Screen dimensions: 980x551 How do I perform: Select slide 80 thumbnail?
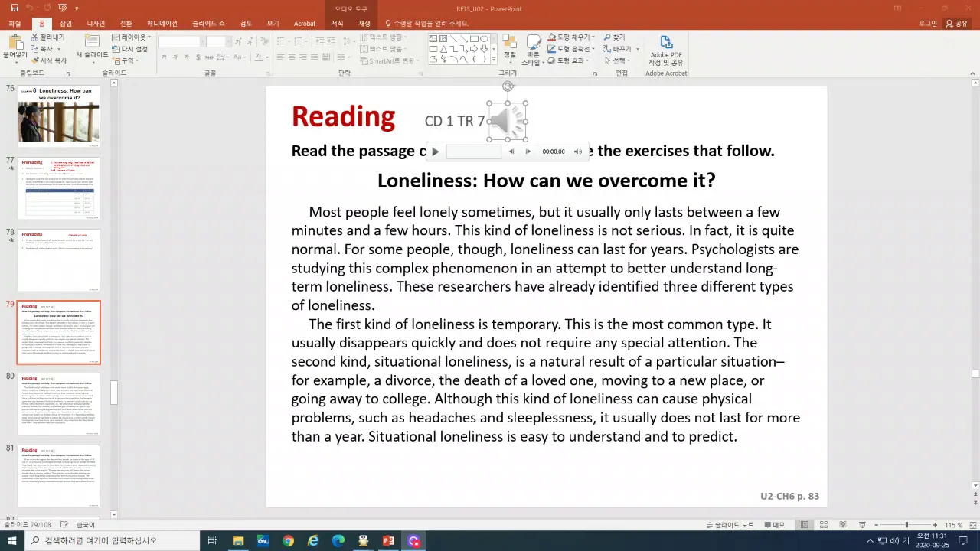(x=59, y=404)
